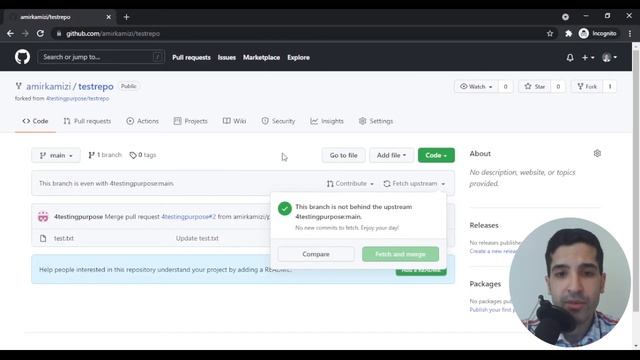Open the plus create-new menu
The height and width of the screenshot is (360, 640).
(x=588, y=58)
